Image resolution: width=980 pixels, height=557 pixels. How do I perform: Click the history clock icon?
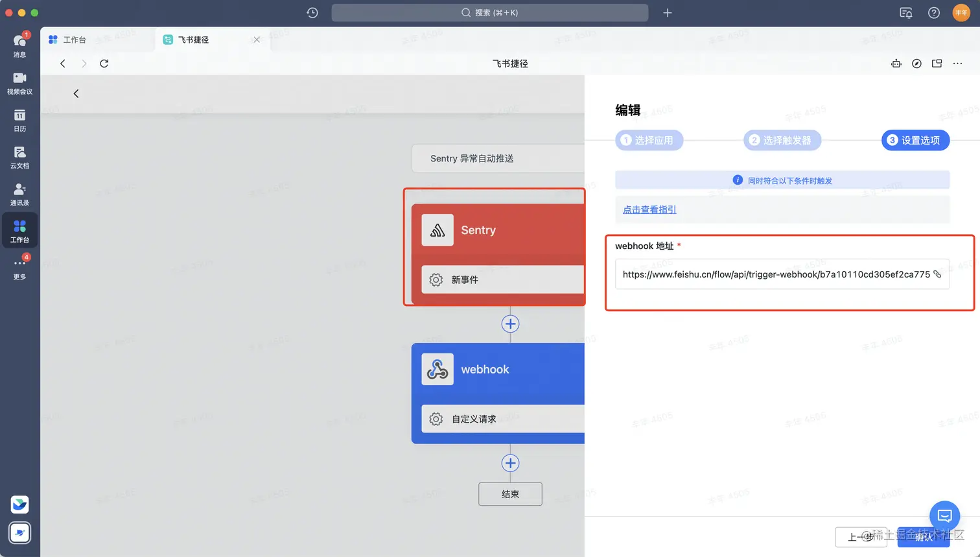pyautogui.click(x=312, y=12)
